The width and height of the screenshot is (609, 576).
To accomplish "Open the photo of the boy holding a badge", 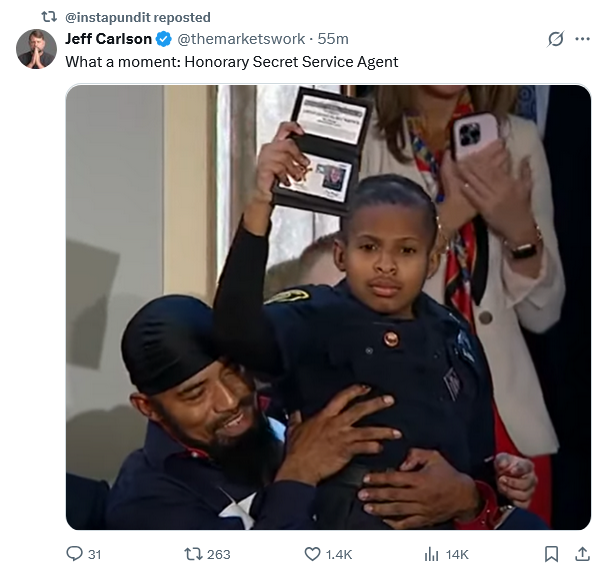I will [x=329, y=307].
